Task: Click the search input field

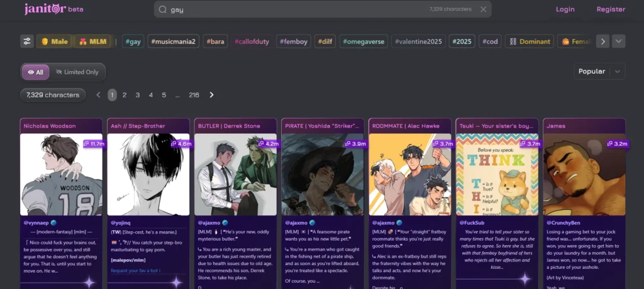Action: pyautogui.click(x=323, y=9)
